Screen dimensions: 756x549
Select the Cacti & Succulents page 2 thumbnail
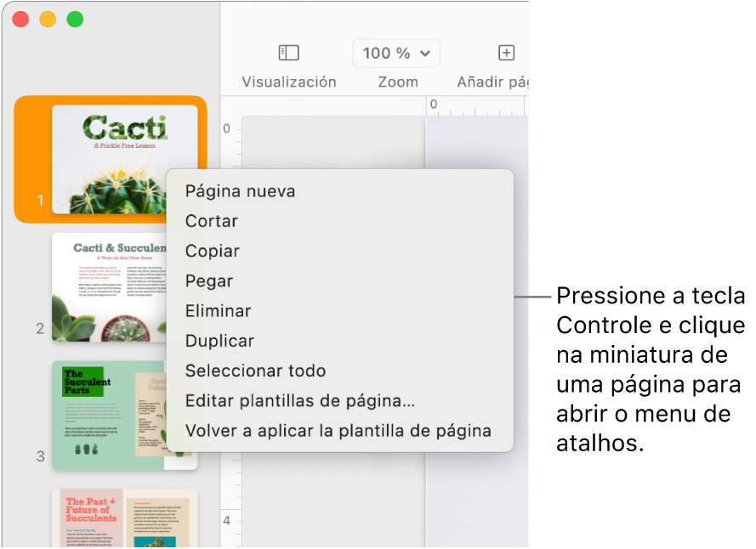click(110, 287)
